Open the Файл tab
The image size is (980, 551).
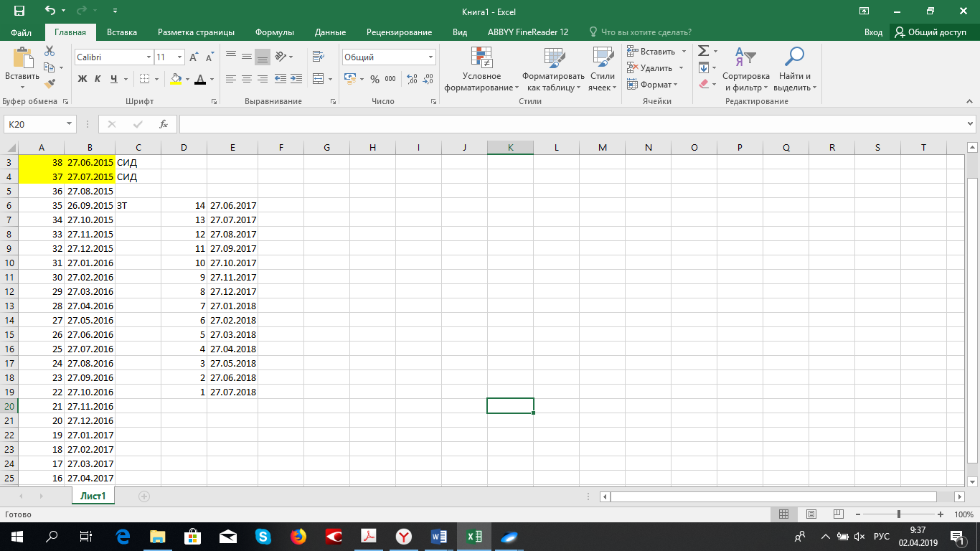(x=22, y=32)
